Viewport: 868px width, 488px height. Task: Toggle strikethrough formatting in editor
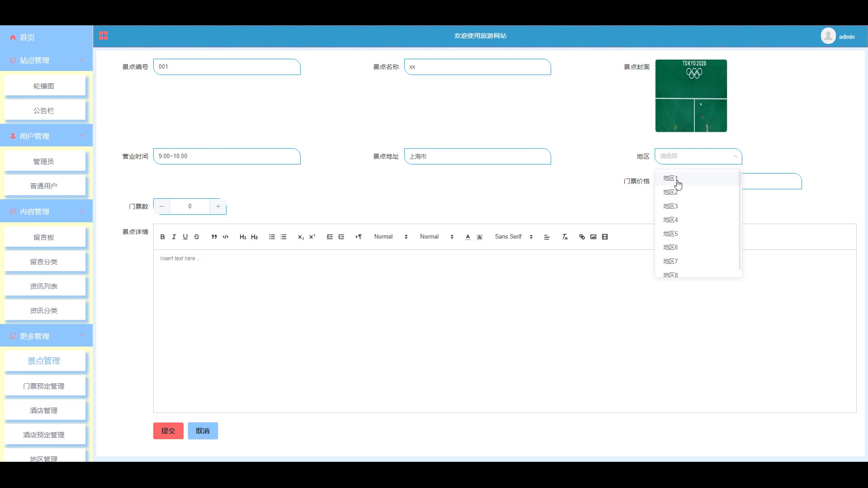[x=197, y=237]
